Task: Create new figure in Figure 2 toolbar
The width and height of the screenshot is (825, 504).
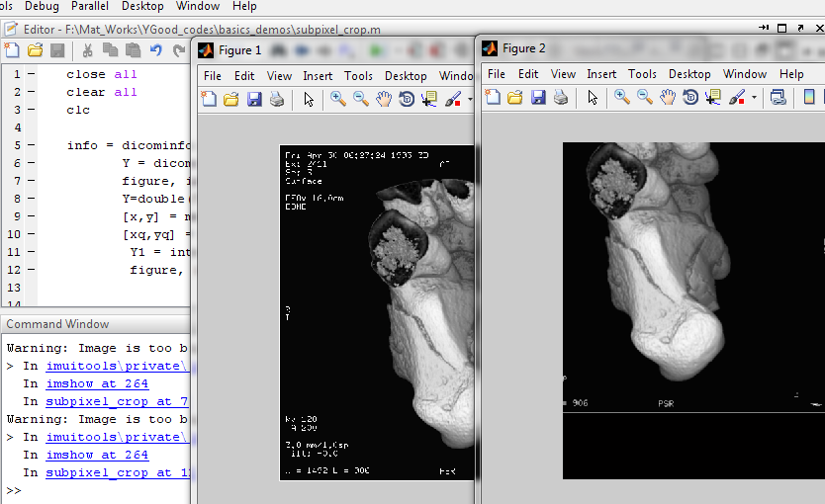Action: coord(493,97)
